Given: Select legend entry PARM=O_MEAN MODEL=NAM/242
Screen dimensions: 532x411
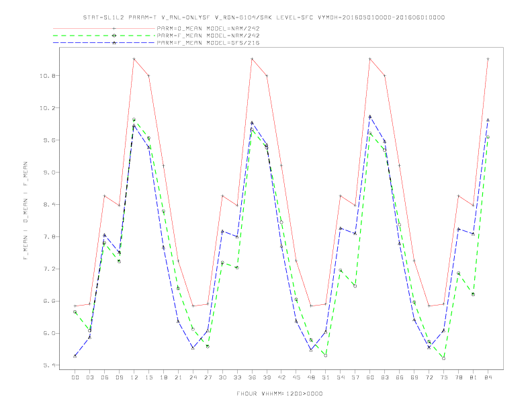Looking at the screenshot, I should [x=208, y=28].
